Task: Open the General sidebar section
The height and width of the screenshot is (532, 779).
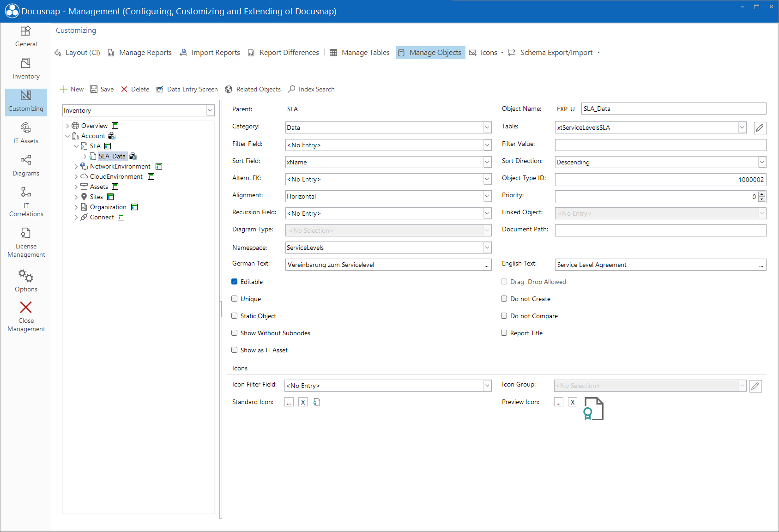Action: (x=26, y=37)
